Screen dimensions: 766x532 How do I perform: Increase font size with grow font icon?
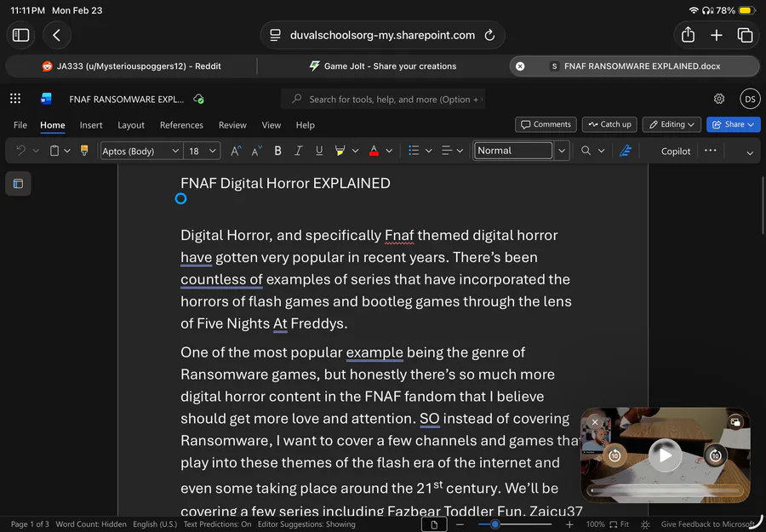[236, 151]
